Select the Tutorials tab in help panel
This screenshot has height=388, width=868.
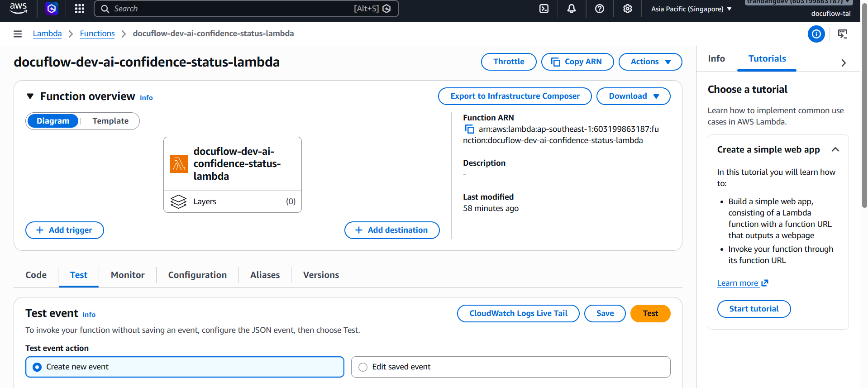coord(767,59)
